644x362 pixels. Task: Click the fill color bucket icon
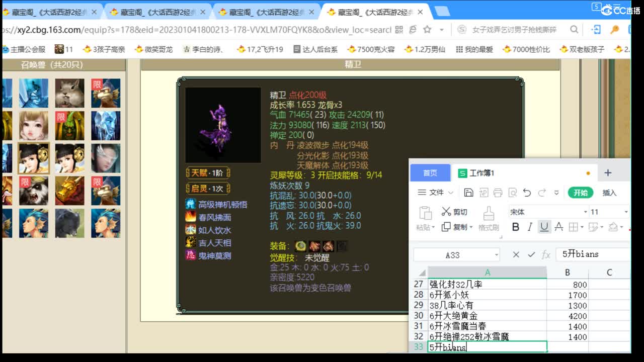tap(613, 227)
